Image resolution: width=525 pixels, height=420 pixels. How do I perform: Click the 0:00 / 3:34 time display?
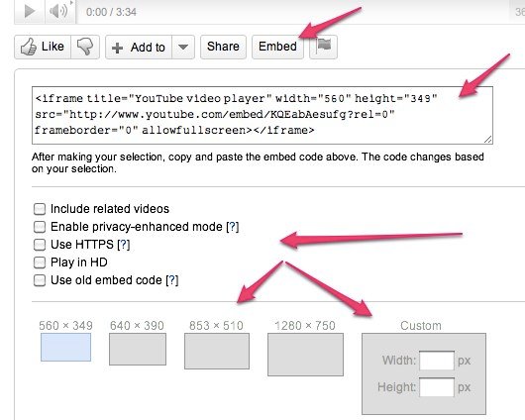111,12
